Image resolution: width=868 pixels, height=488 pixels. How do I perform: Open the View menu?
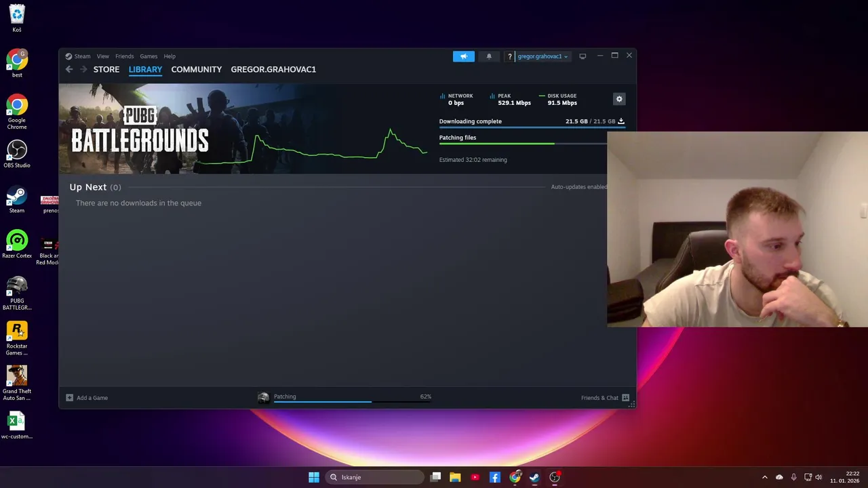(x=103, y=56)
